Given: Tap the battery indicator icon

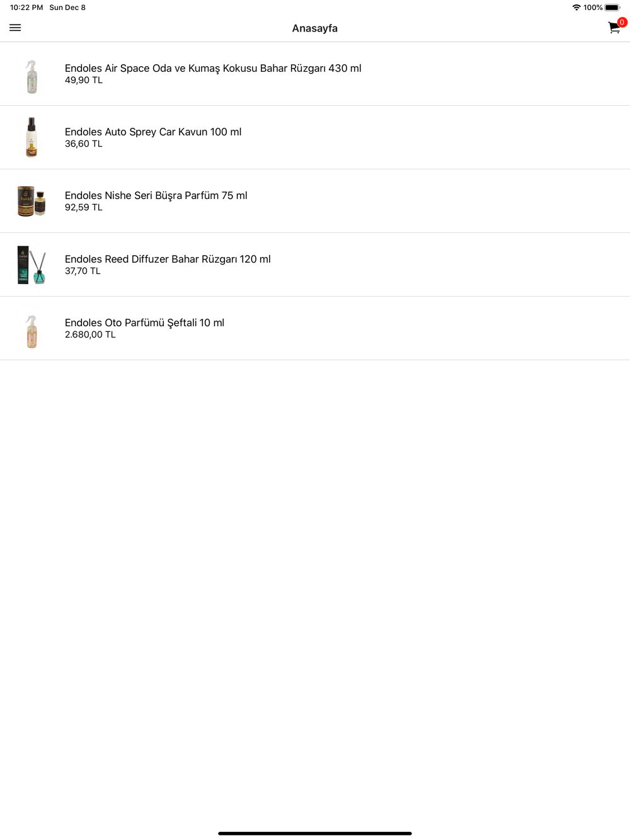Looking at the screenshot, I should click(612, 8).
